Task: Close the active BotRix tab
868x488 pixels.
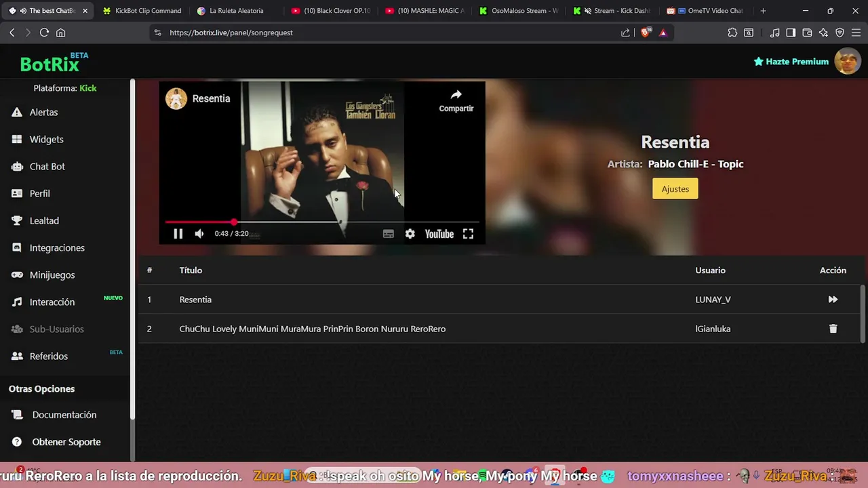Action: (x=85, y=11)
